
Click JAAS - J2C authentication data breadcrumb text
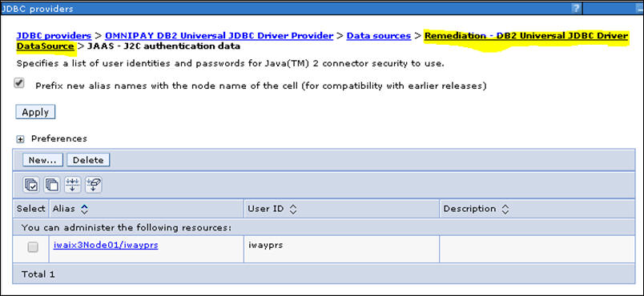[x=163, y=46]
